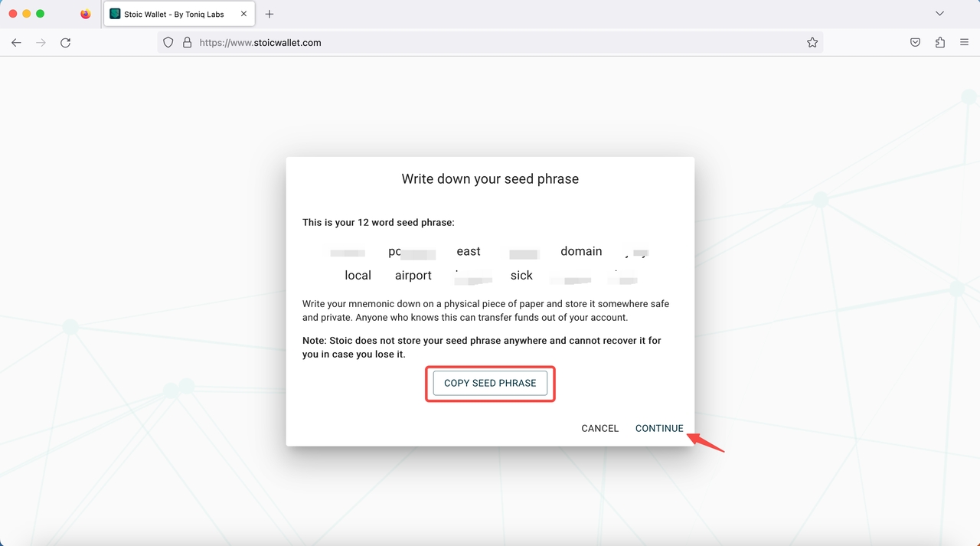Click the COPY SEED PHRASE button
980x546 pixels.
point(490,383)
